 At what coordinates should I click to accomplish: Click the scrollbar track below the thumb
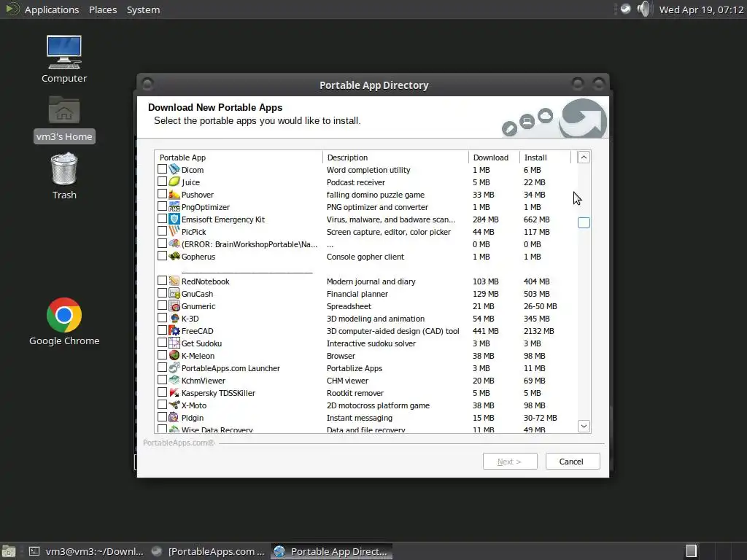[584, 324]
